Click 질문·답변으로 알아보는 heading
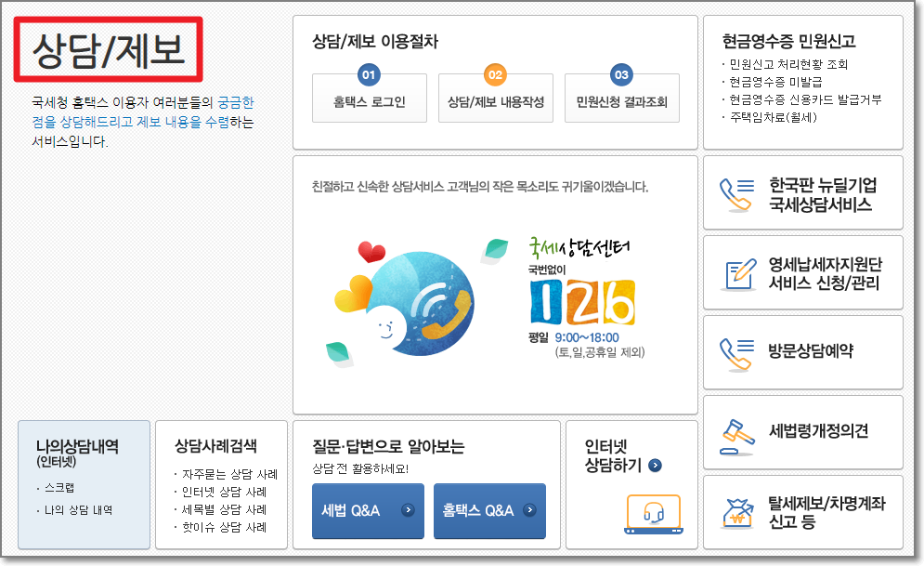The height and width of the screenshot is (566, 924). (388, 446)
